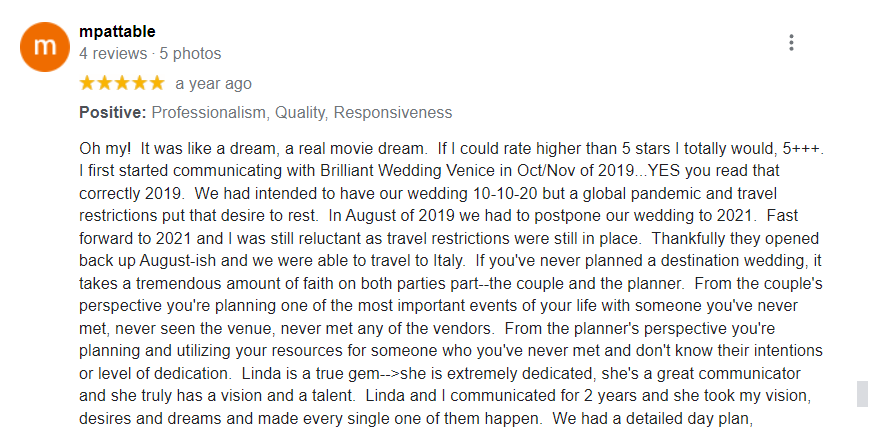Click the first star in the rating
The height and width of the screenshot is (428, 892).
(x=88, y=83)
